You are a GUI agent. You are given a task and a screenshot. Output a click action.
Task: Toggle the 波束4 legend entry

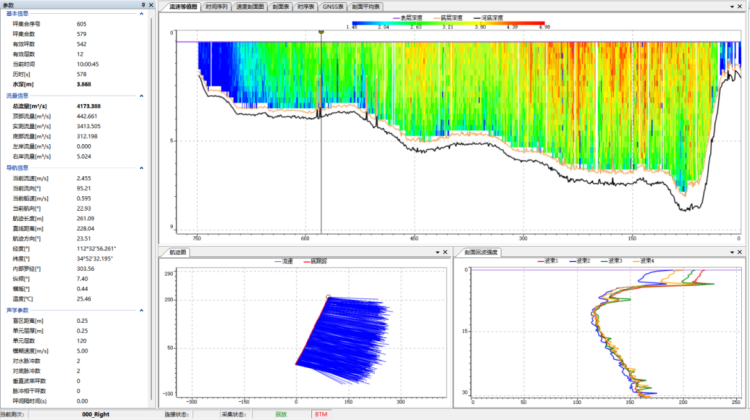tap(643, 261)
